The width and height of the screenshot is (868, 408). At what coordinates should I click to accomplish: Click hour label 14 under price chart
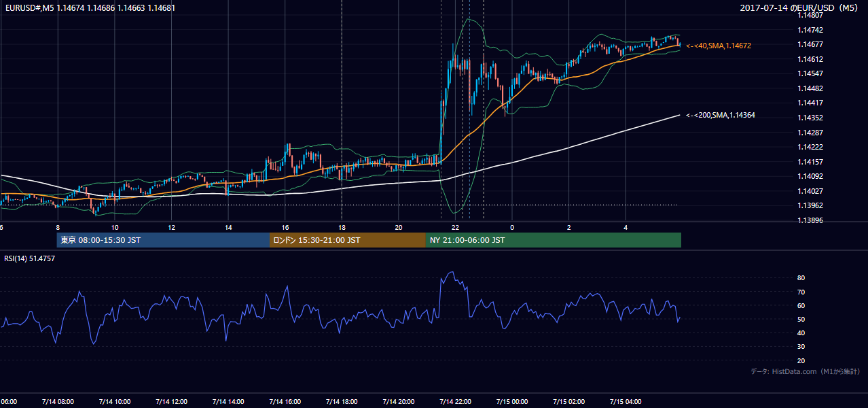228,228
